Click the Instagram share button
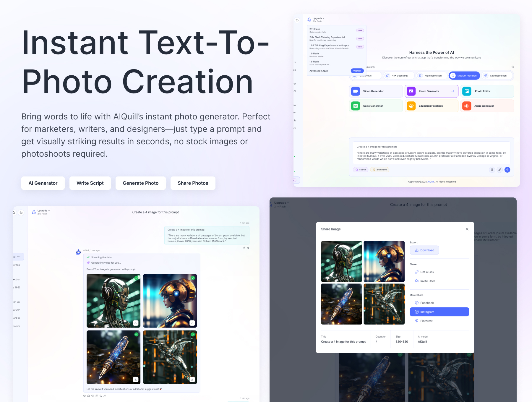This screenshot has height=402, width=532. point(439,312)
